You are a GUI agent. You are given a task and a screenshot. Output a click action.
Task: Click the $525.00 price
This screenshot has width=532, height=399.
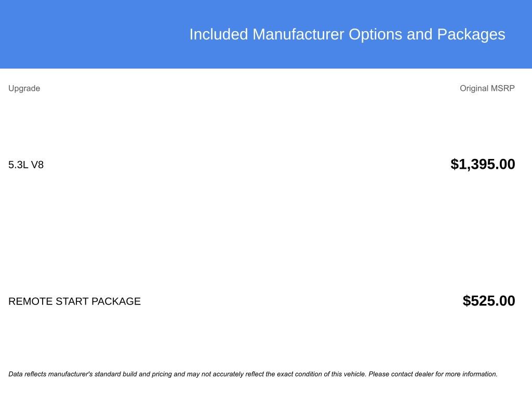(x=489, y=301)
